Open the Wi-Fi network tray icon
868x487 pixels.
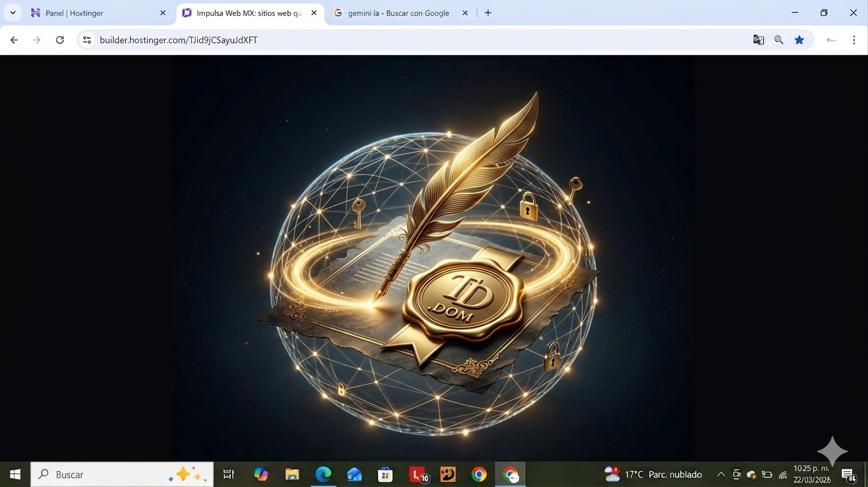783,474
